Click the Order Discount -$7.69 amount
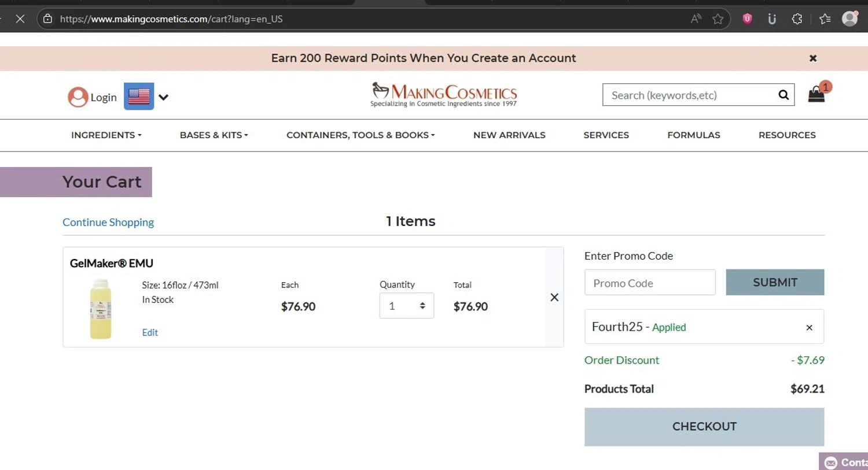This screenshot has width=868, height=470. 808,360
